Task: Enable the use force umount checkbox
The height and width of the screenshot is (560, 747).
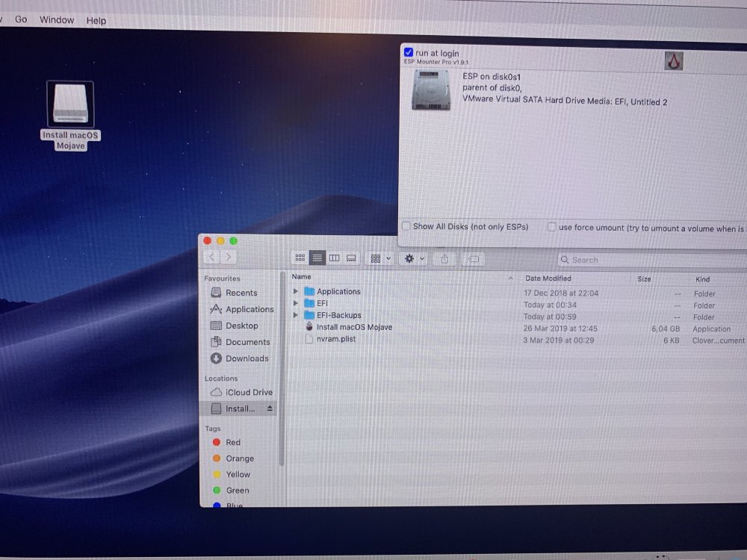Action: (552, 227)
